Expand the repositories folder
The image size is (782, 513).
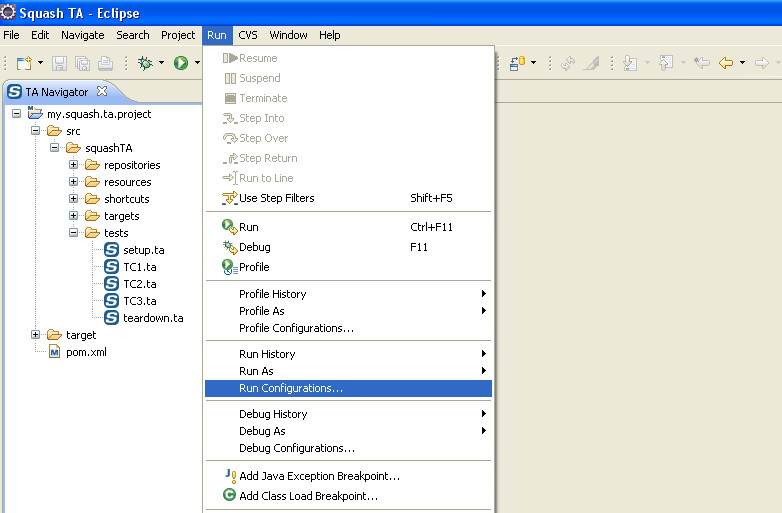[73, 165]
